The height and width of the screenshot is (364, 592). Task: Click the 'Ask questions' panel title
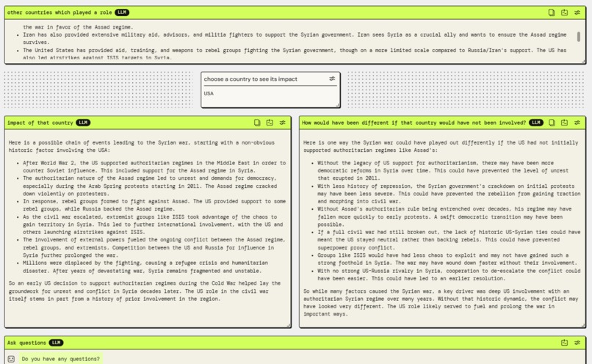tap(26, 343)
